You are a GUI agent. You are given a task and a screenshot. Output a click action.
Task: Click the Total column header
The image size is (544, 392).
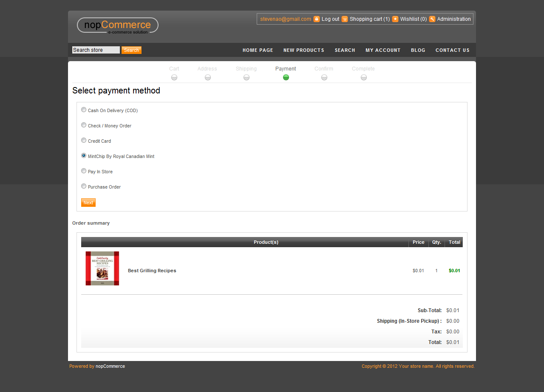(x=454, y=242)
